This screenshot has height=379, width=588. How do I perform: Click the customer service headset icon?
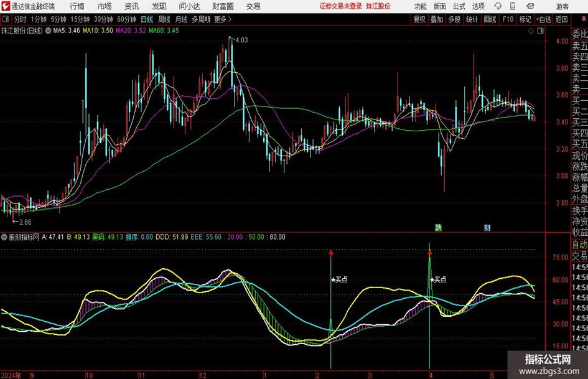point(498,6)
